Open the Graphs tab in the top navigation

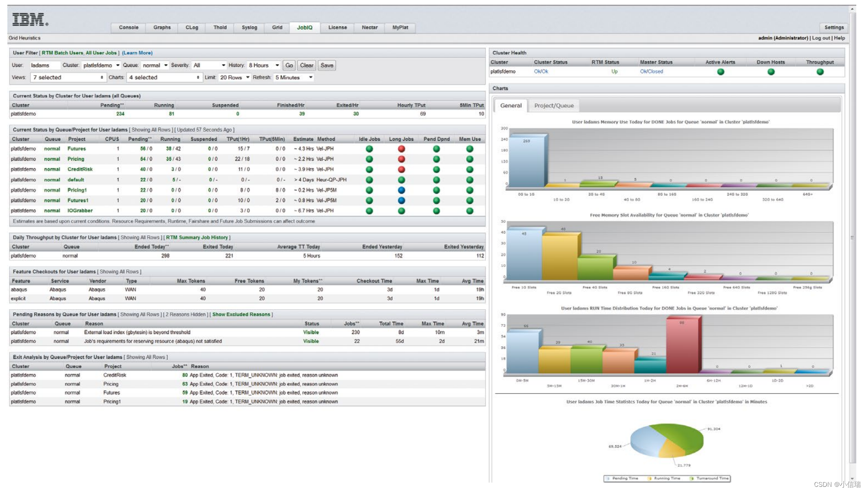point(161,27)
